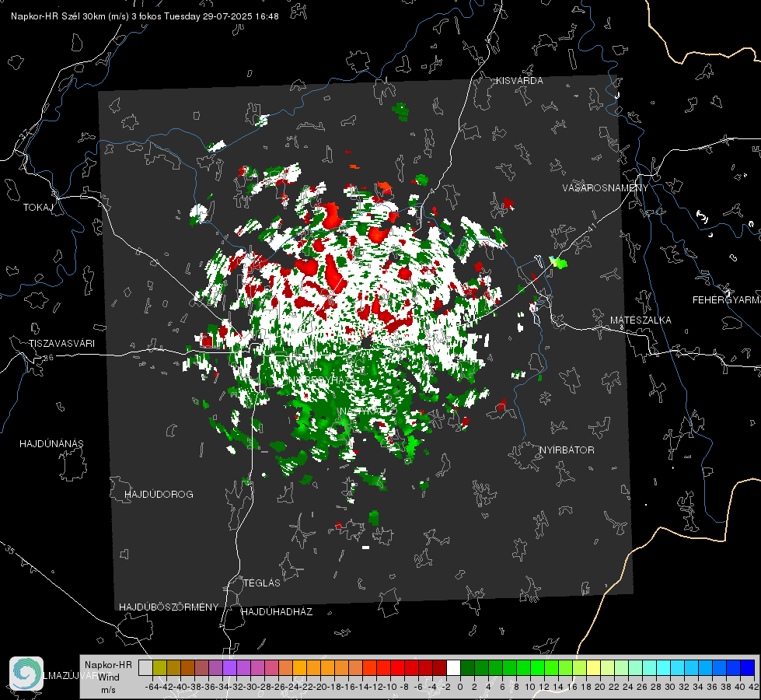The width and height of the screenshot is (761, 700).
Task: Select the KISVÁRDA town label
Action: 519,81
